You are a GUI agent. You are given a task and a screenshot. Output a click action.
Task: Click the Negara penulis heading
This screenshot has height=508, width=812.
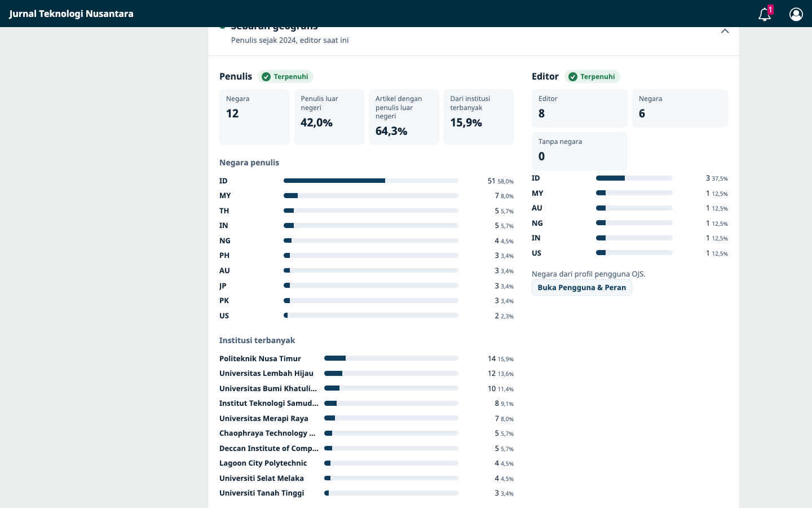click(x=249, y=163)
